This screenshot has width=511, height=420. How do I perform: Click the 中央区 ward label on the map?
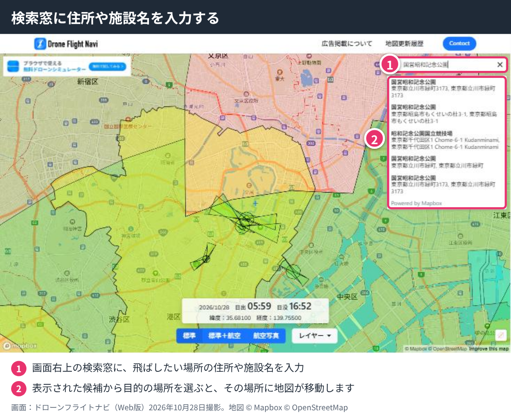[347, 297]
